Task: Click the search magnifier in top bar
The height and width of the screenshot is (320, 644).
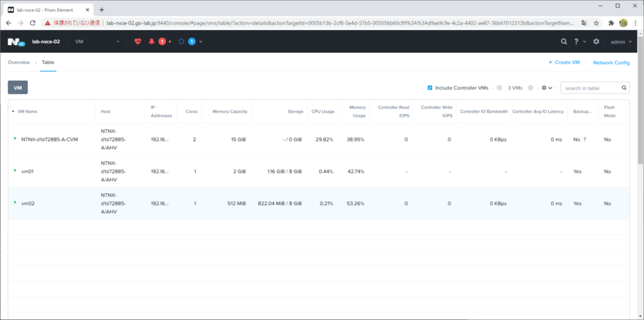Action: coord(564,42)
